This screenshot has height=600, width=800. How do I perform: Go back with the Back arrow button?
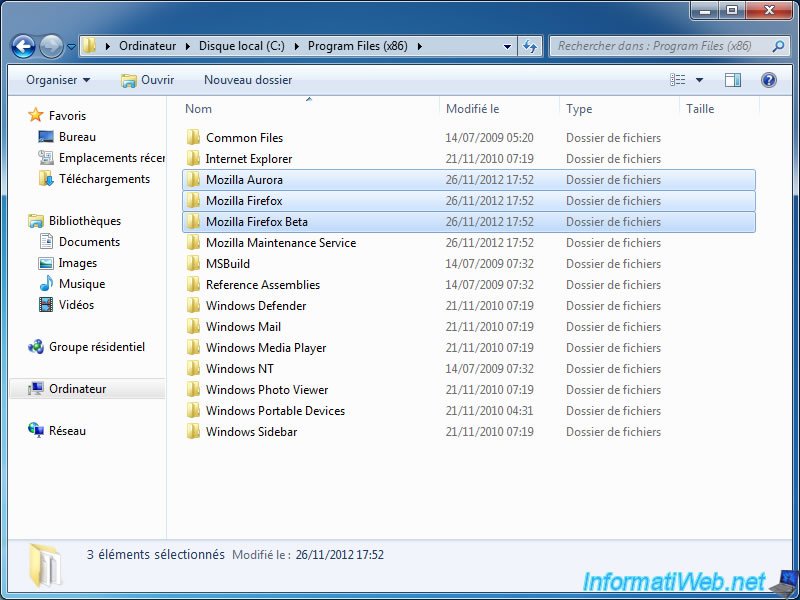point(23,46)
